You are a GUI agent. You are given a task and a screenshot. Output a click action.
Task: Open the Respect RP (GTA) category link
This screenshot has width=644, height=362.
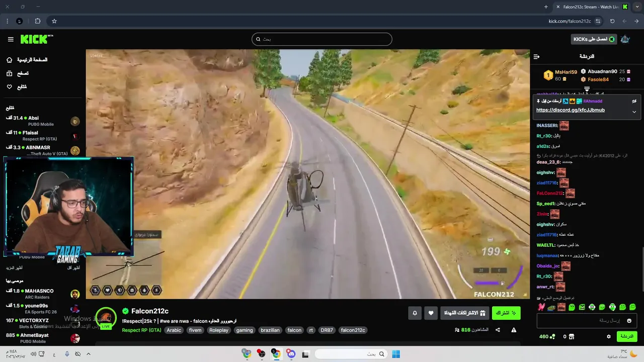click(141, 330)
